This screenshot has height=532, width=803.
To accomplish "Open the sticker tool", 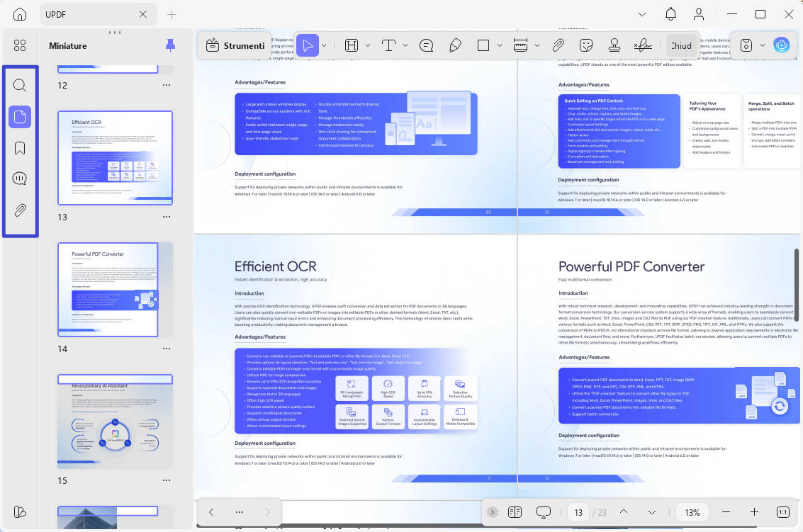I will (x=586, y=45).
